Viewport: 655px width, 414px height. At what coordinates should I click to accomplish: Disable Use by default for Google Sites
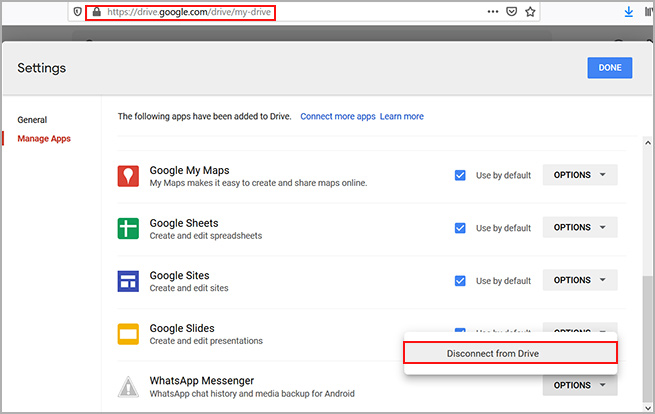coord(460,280)
